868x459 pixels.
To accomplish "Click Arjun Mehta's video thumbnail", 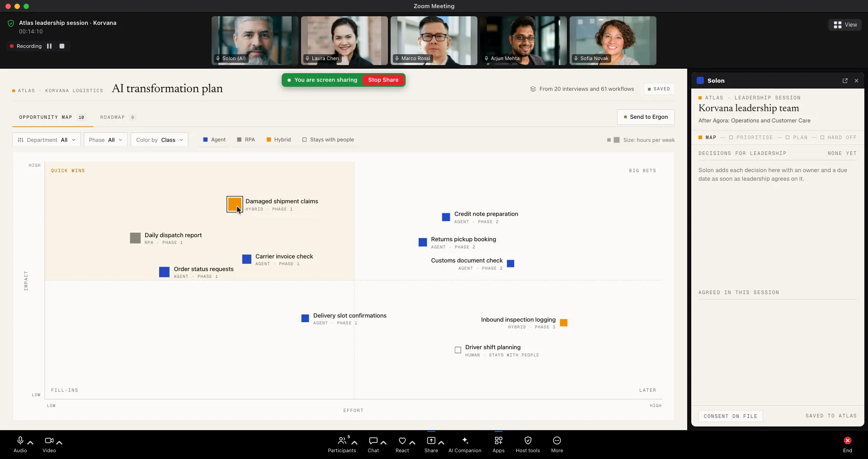I will [524, 41].
